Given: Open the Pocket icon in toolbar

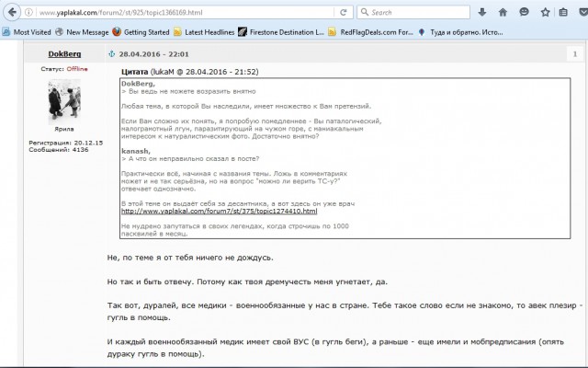Looking at the screenshot, I should [x=583, y=12].
